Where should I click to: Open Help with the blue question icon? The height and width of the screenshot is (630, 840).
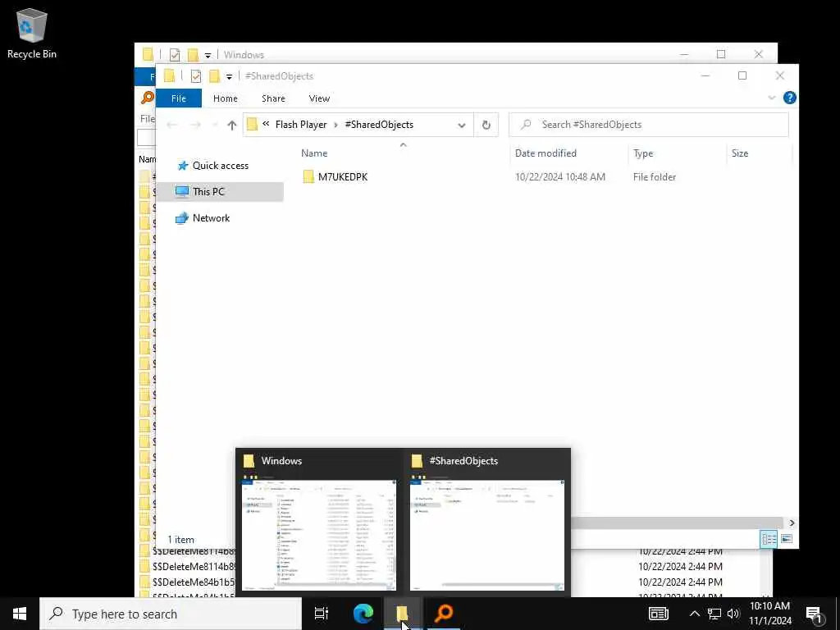pos(789,98)
